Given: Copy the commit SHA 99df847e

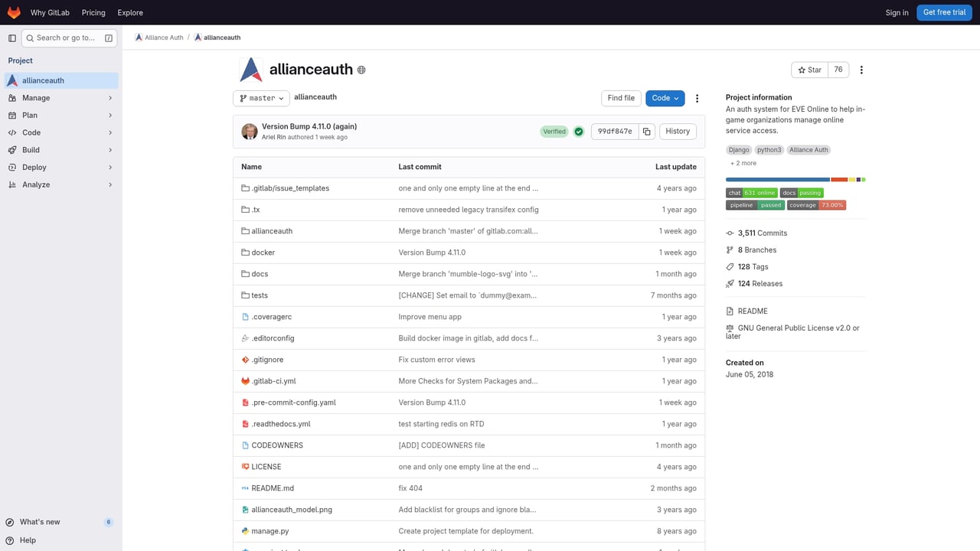Looking at the screenshot, I should click(645, 131).
